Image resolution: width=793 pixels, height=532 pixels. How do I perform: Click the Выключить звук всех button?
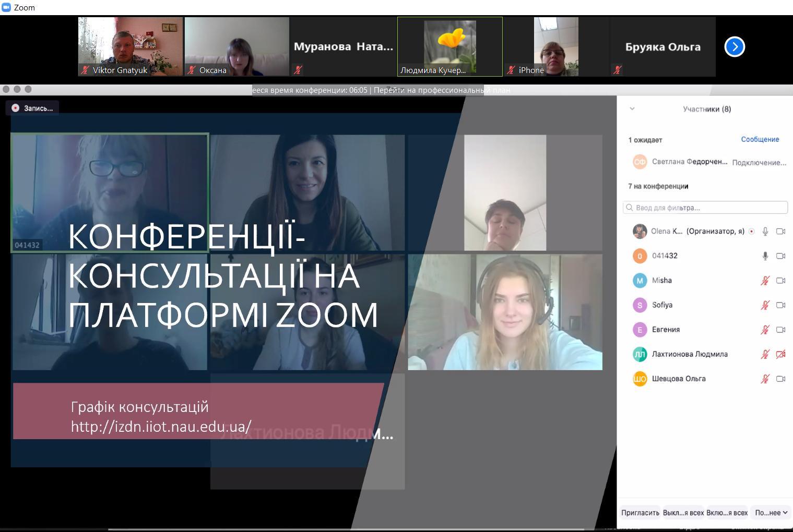(x=683, y=513)
